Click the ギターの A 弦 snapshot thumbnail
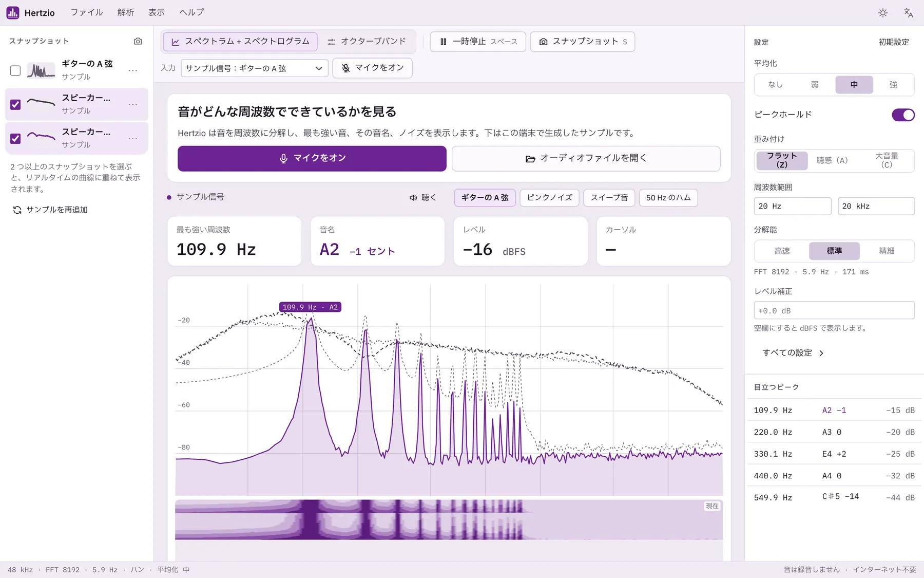The image size is (924, 578). pyautogui.click(x=41, y=70)
